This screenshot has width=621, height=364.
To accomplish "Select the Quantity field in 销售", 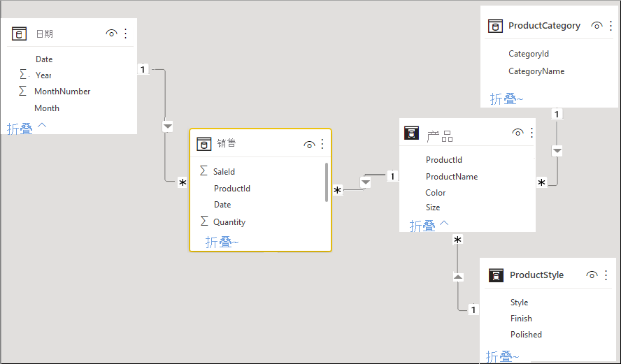I will coord(229,222).
